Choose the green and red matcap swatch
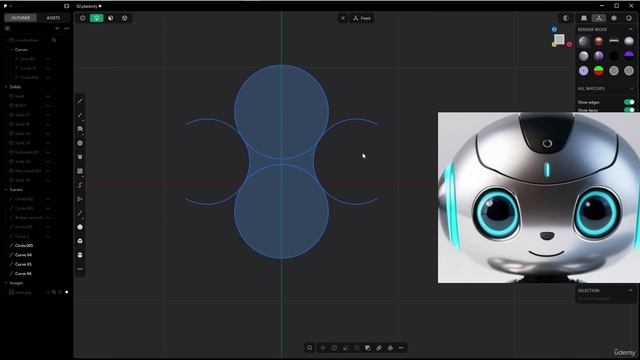Viewport: 640px width, 360px height. [x=599, y=71]
